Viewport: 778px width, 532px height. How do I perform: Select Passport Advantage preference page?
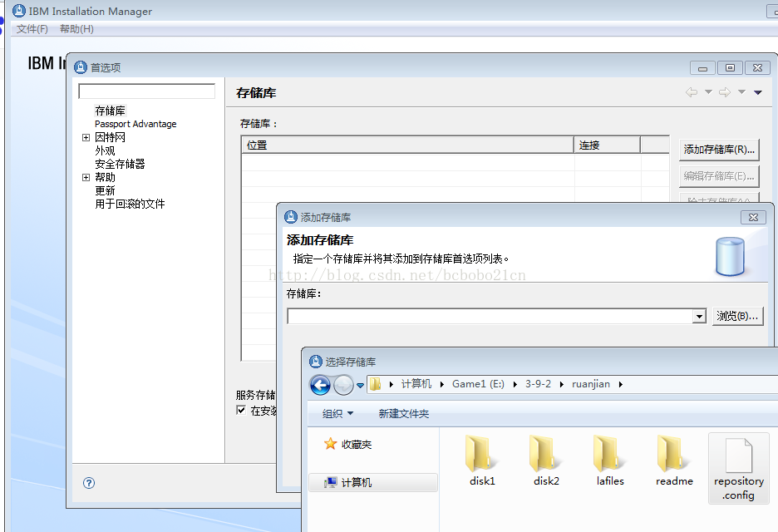(x=135, y=124)
